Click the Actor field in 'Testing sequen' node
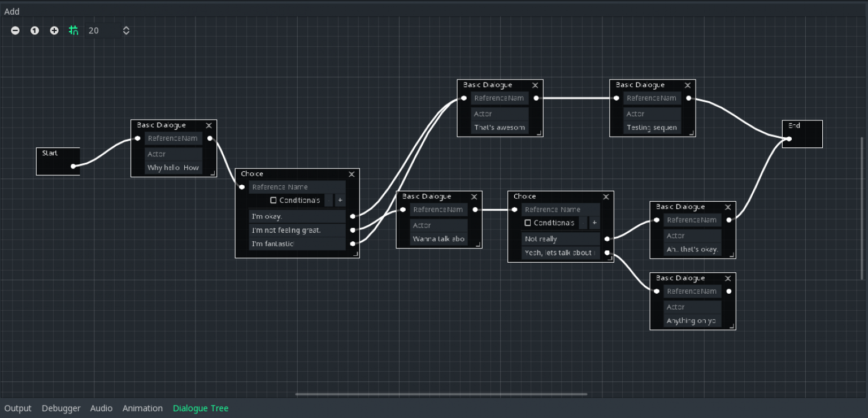The height and width of the screenshot is (418, 868). click(652, 114)
